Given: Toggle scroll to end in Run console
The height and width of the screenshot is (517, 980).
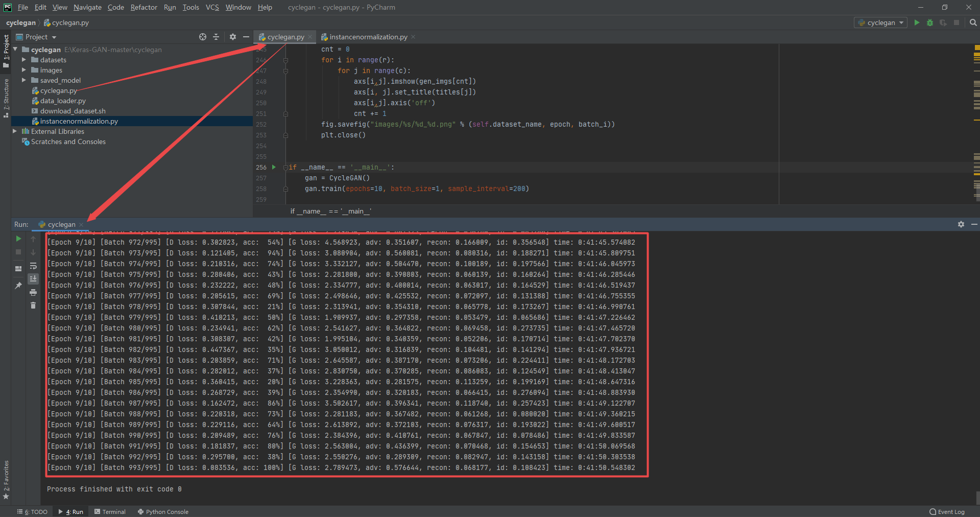Looking at the screenshot, I should [33, 279].
